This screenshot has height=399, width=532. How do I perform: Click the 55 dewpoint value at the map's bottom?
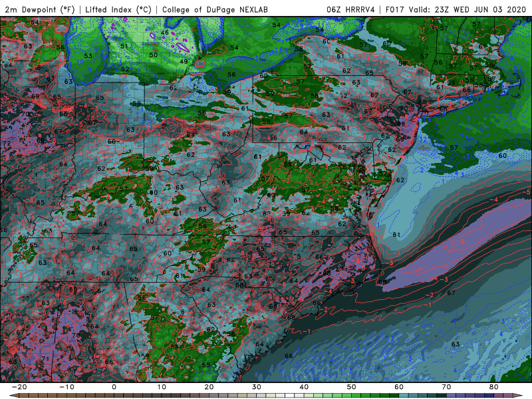click(205, 365)
